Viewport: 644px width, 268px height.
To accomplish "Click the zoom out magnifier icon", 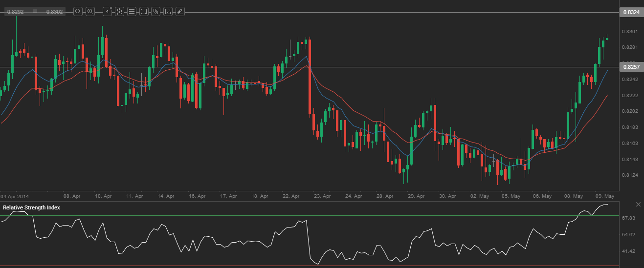I will click(78, 12).
